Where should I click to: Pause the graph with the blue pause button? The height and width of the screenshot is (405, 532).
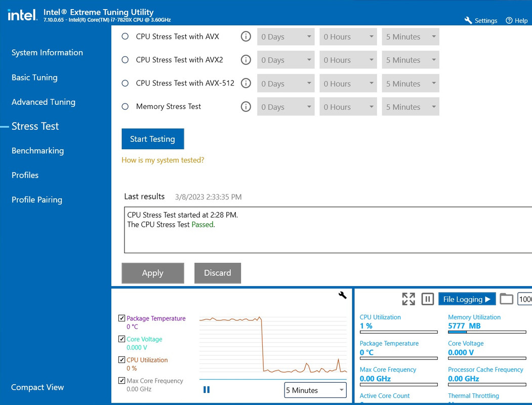click(207, 390)
